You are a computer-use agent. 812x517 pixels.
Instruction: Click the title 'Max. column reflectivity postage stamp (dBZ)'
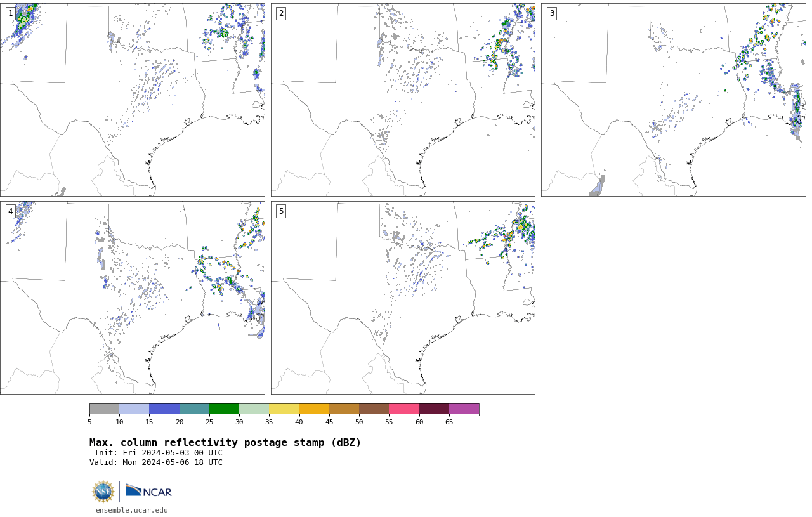click(x=225, y=443)
